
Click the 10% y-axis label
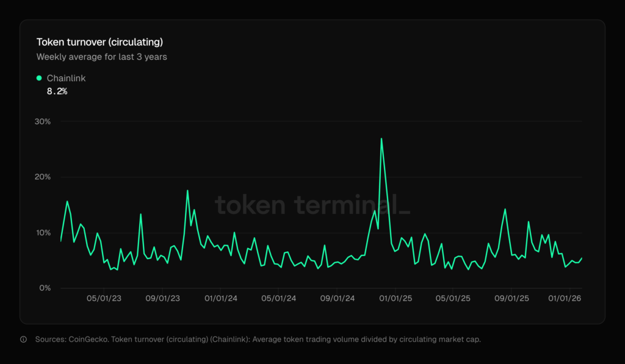point(43,233)
